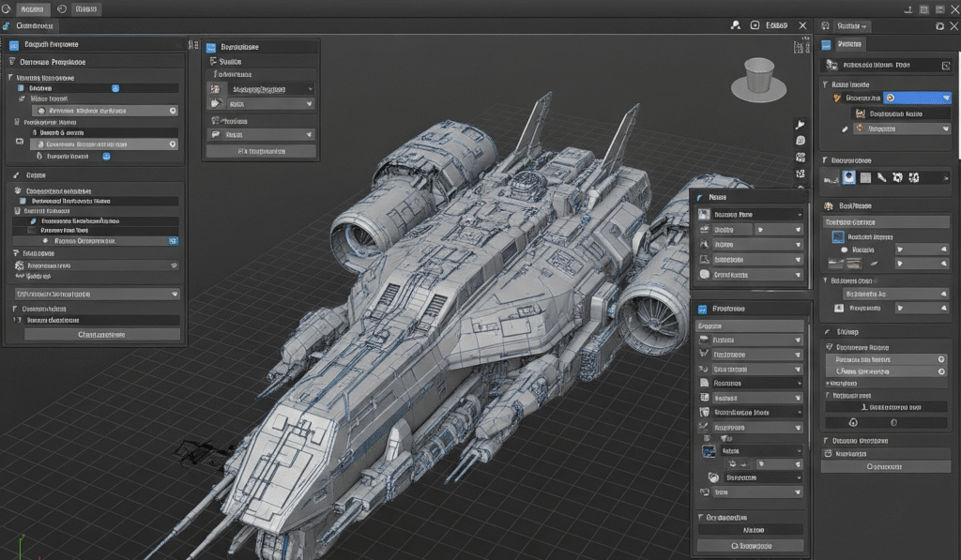
Task: Click the rounded-square record icon above the viewport
Action: pyautogui.click(x=755, y=25)
